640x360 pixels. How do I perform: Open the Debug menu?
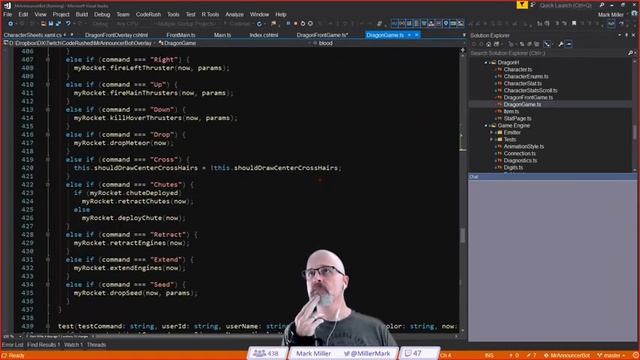102,14
